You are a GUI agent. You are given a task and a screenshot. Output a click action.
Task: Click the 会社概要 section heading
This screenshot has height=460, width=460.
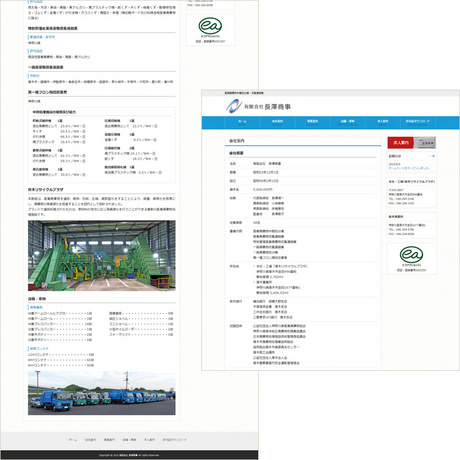[236, 153]
